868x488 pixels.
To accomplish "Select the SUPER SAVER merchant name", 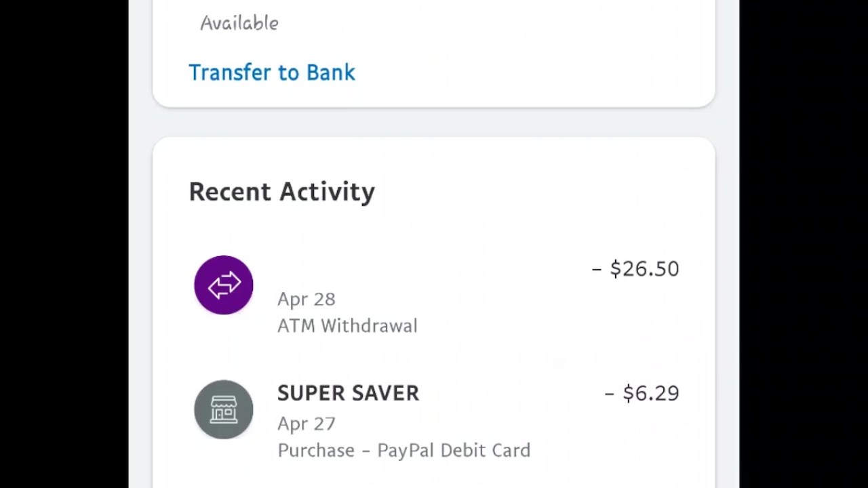I will pyautogui.click(x=348, y=393).
